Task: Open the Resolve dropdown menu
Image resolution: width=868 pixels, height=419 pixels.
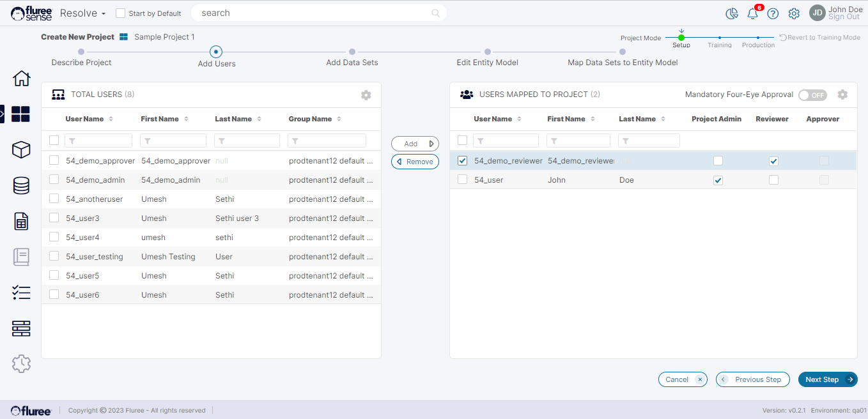Action: [82, 13]
